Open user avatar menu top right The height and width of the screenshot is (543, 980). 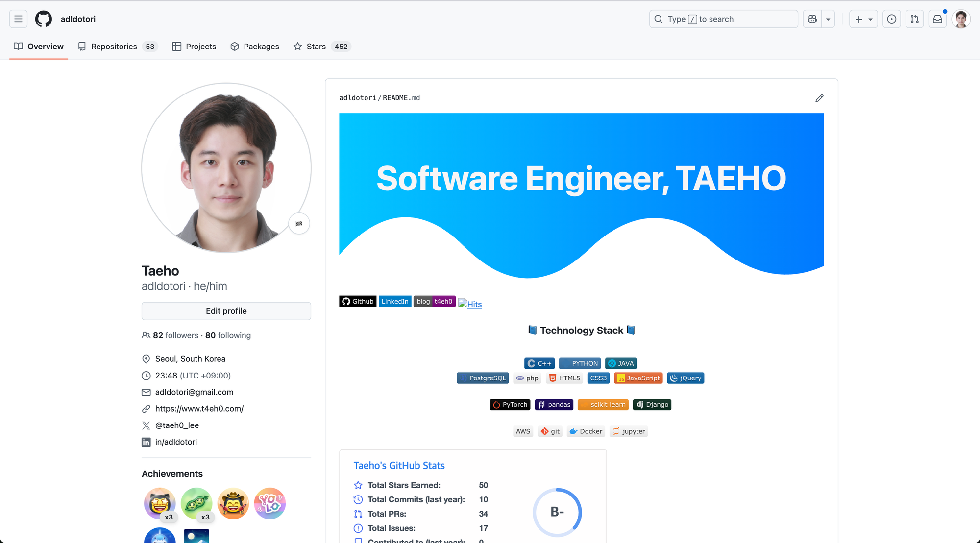pos(961,19)
